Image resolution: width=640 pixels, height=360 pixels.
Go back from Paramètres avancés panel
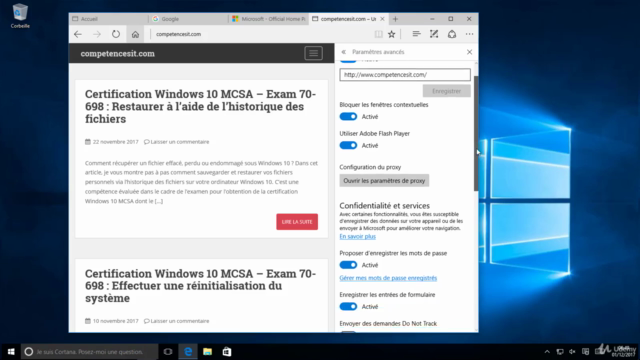click(344, 52)
